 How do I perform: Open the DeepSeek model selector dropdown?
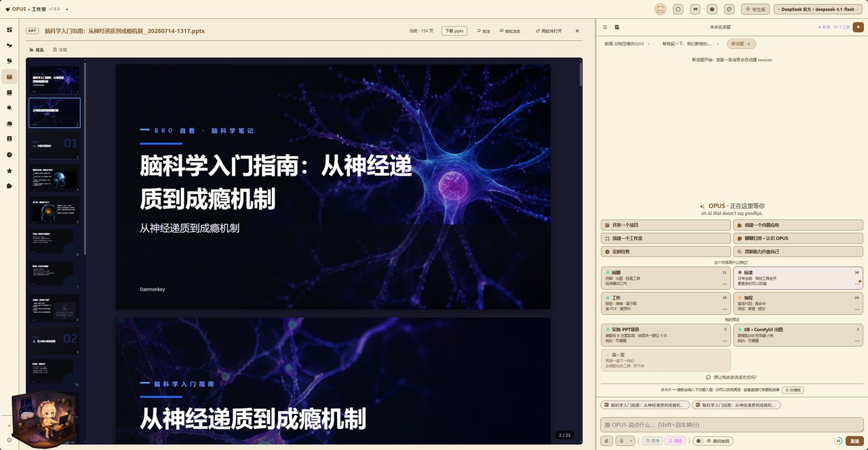[x=818, y=9]
